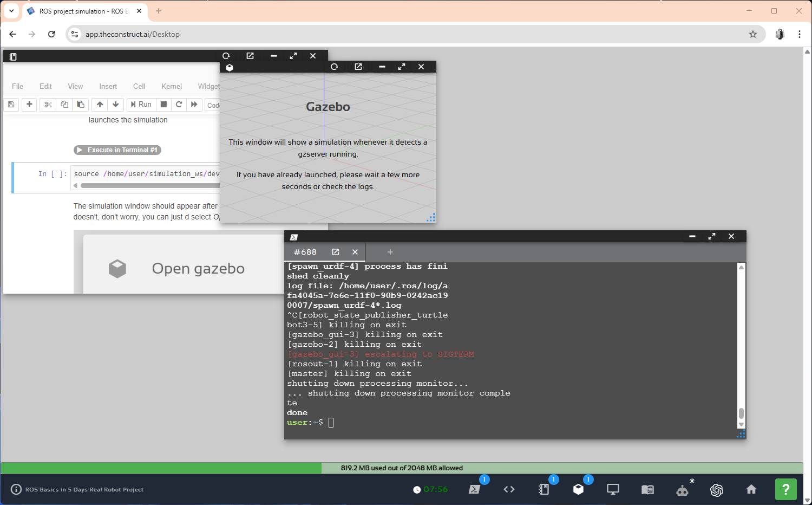Viewport: 812px width, 505px height.
Task: Open the Cell menu in notebook
Action: click(139, 86)
